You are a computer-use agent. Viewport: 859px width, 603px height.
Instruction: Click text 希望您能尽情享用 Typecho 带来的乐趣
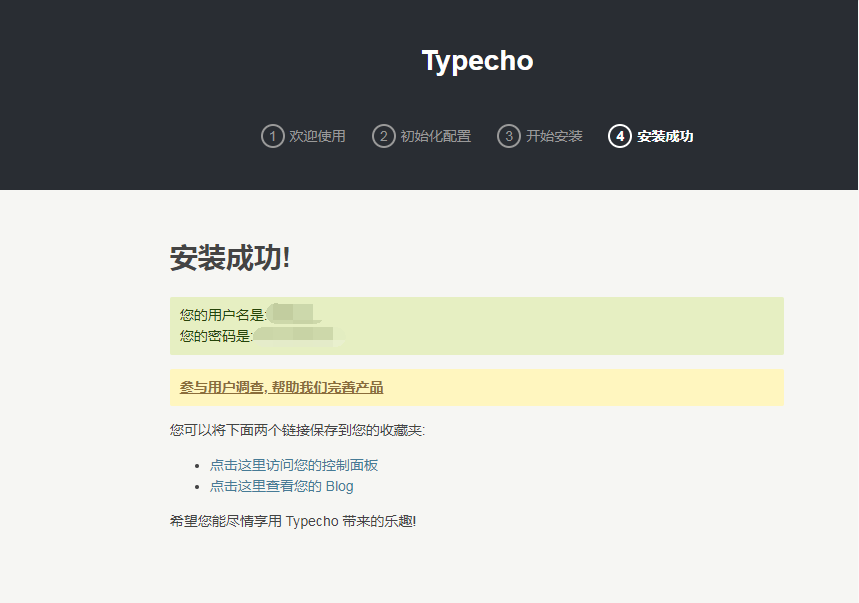(x=293, y=521)
